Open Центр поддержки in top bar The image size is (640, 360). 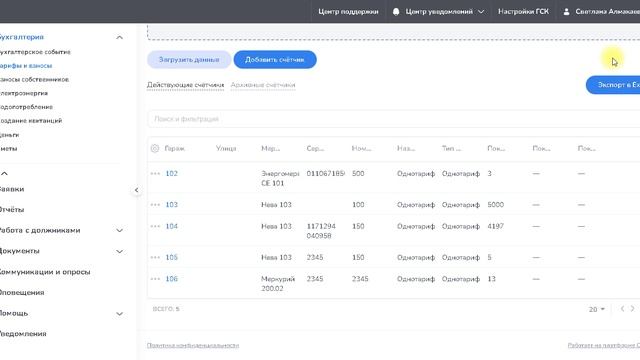(348, 12)
